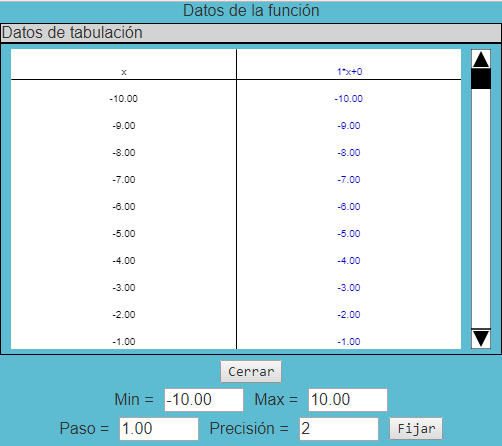This screenshot has height=446, width=502.
Task: Select function value -10.00 in blue column
Action: pyautogui.click(x=349, y=99)
